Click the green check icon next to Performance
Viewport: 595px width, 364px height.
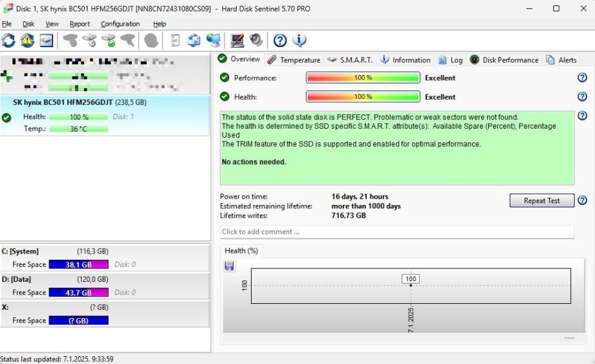pyautogui.click(x=224, y=78)
